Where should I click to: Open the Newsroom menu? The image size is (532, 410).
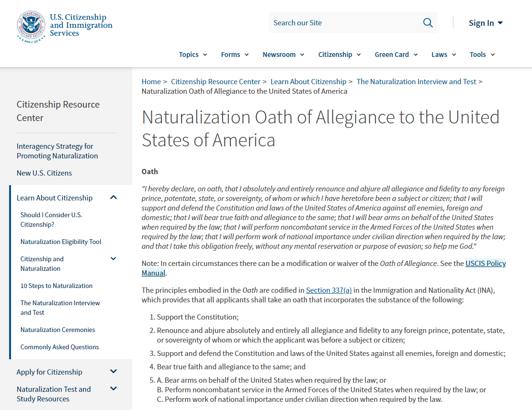[x=283, y=55]
